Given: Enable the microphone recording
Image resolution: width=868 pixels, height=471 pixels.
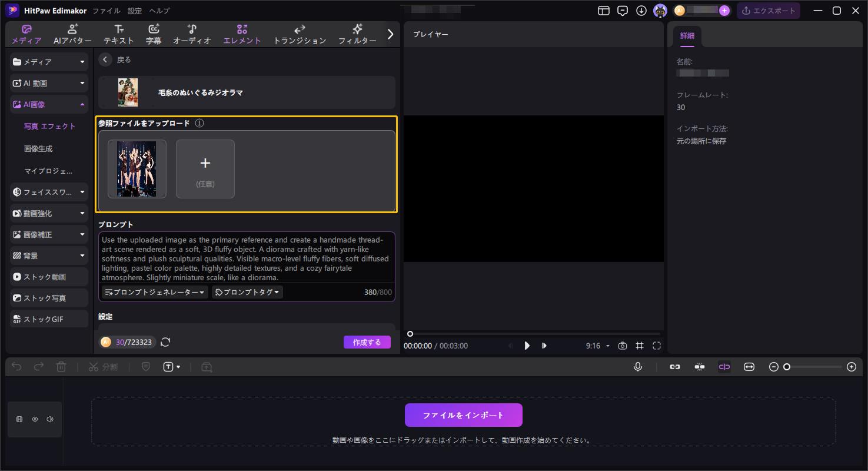Looking at the screenshot, I should (x=637, y=366).
